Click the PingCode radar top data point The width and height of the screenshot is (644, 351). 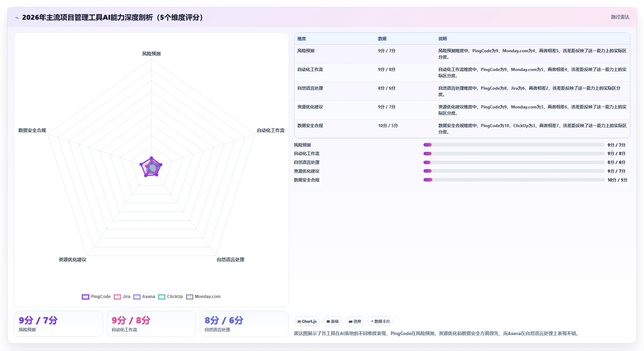151,158
